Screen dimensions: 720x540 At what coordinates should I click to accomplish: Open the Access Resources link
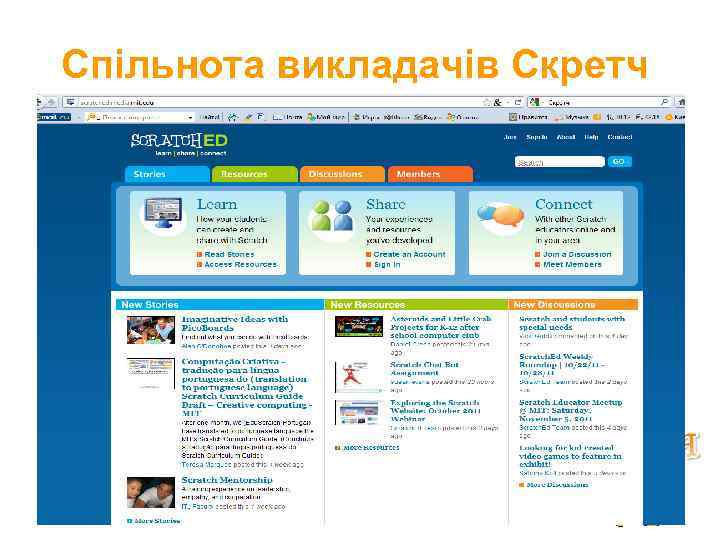tap(241, 264)
